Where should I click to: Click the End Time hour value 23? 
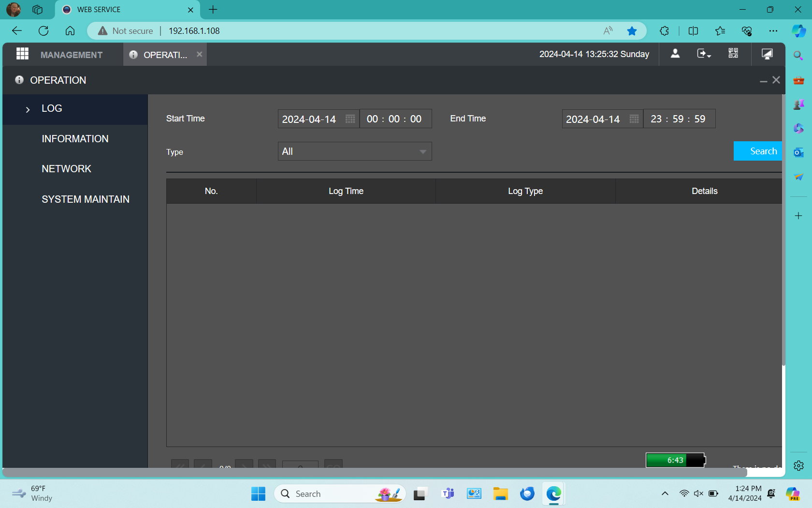[x=656, y=119]
